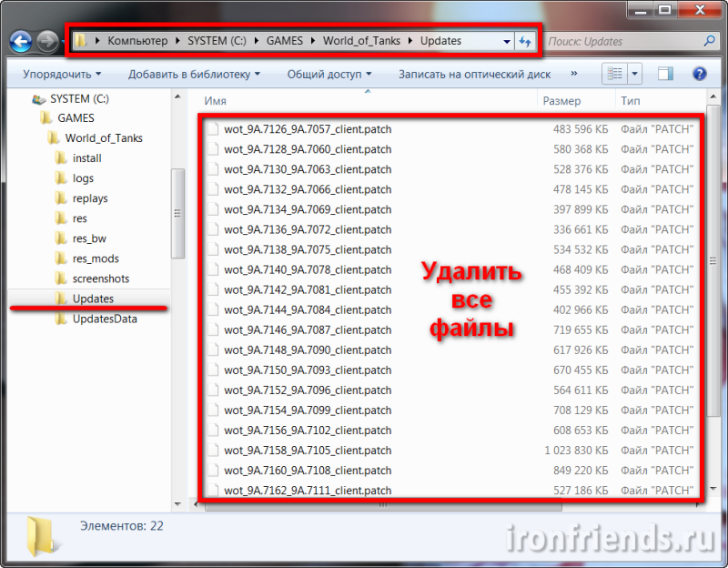Screen dimensions: 728x568
Task: Open help with the blue question mark icon
Action: pyautogui.click(x=699, y=74)
